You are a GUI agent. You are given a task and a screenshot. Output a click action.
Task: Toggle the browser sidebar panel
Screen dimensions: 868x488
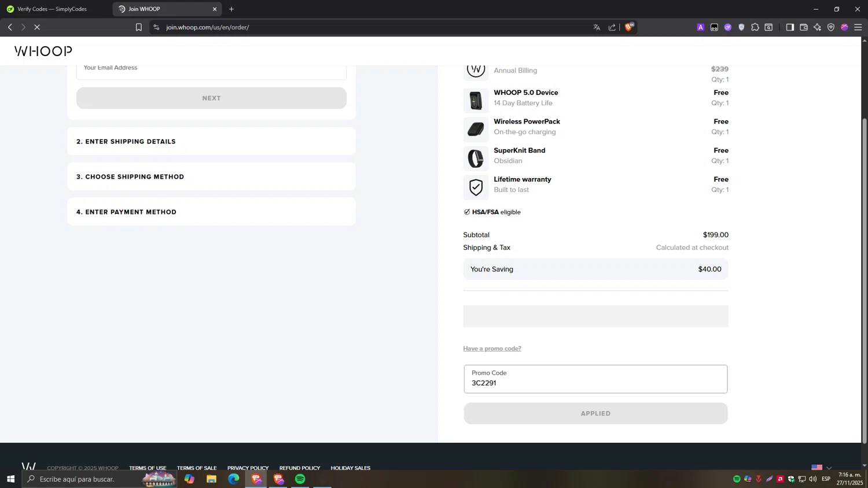[790, 27]
